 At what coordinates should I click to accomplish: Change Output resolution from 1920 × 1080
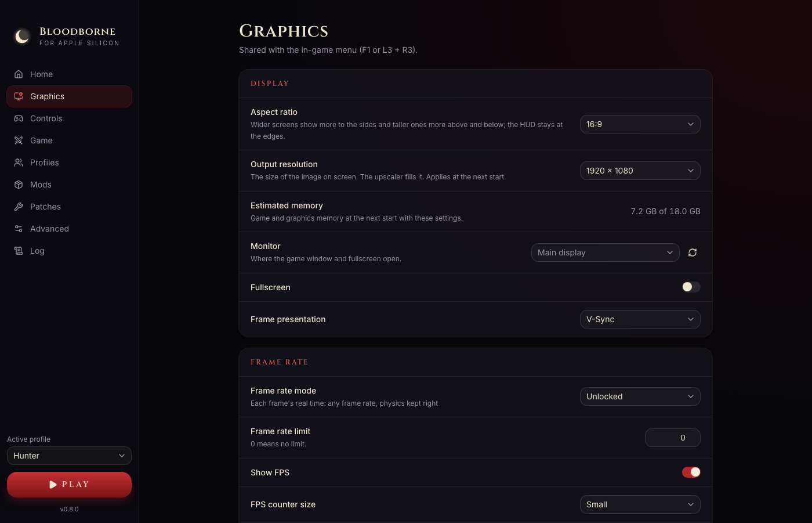coord(640,171)
